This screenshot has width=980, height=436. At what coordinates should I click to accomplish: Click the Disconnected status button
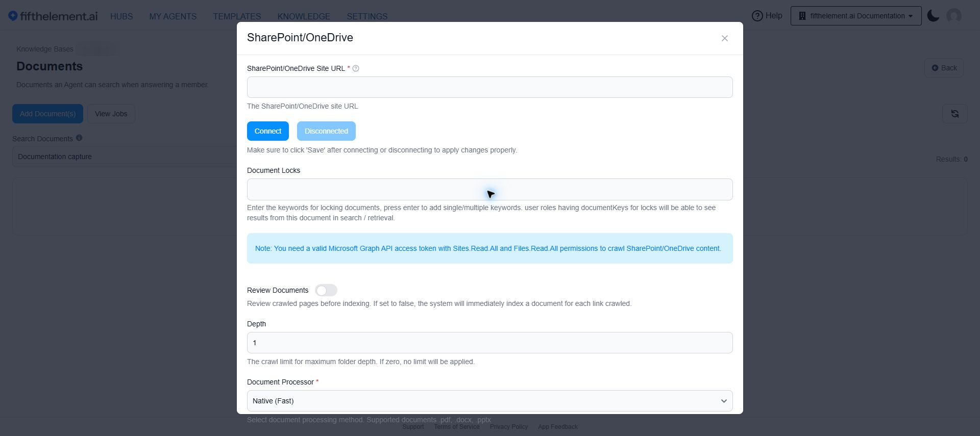pos(326,131)
